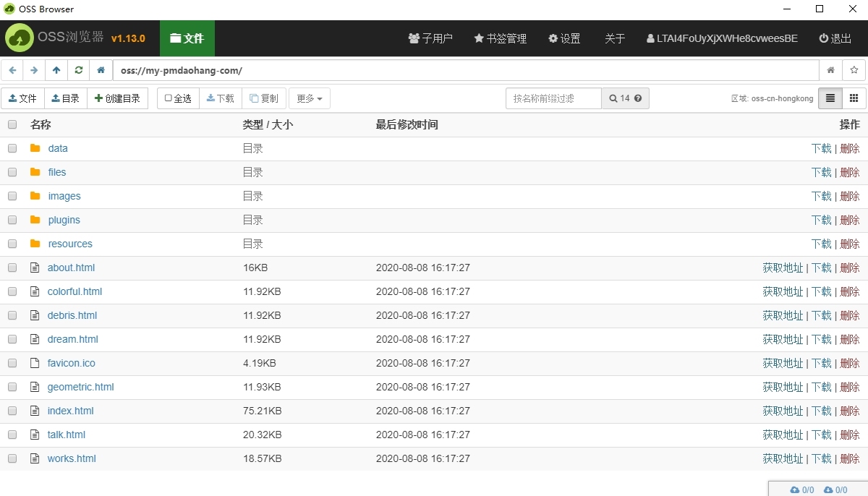Check the files folder checkbox
This screenshot has width=868, height=496.
pyautogui.click(x=12, y=172)
